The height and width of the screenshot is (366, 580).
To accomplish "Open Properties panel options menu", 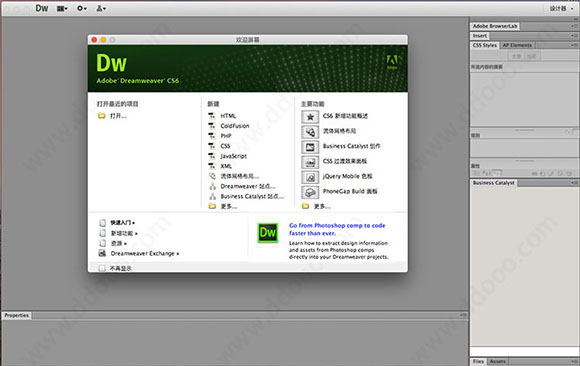I will click(x=463, y=315).
